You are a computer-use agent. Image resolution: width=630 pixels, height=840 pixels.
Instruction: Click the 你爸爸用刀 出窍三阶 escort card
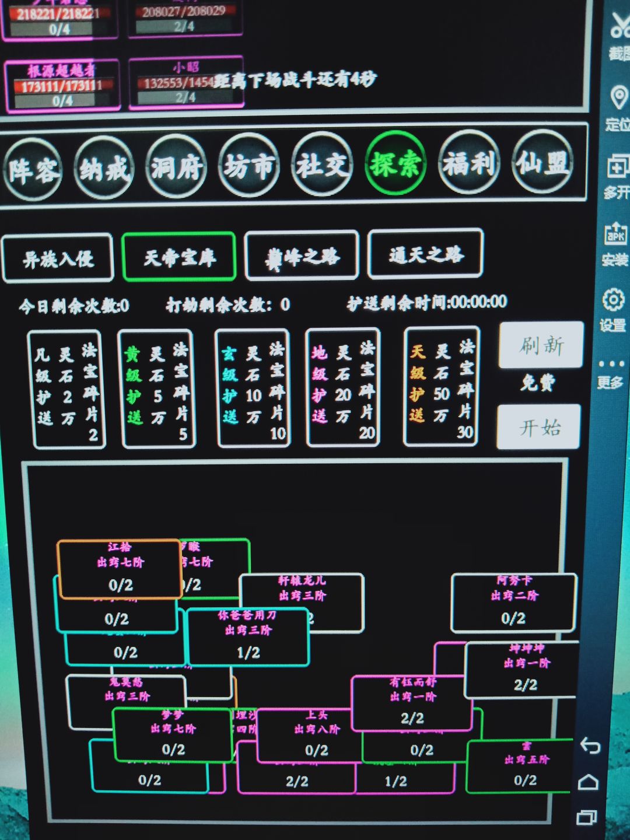click(x=248, y=637)
